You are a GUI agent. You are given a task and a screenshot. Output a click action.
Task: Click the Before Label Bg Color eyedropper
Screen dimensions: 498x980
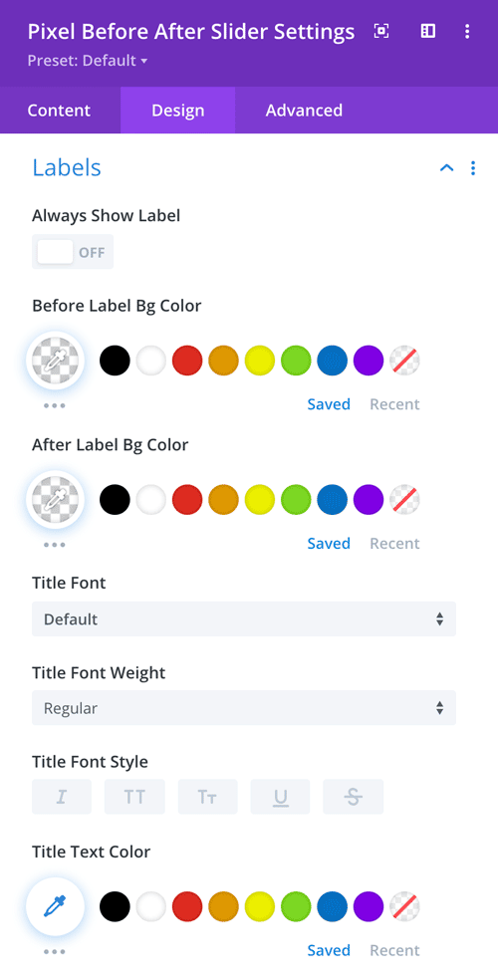[55, 361]
